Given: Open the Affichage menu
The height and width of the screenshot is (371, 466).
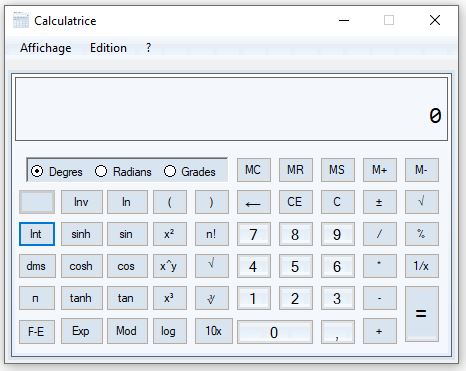Looking at the screenshot, I should 46,48.
